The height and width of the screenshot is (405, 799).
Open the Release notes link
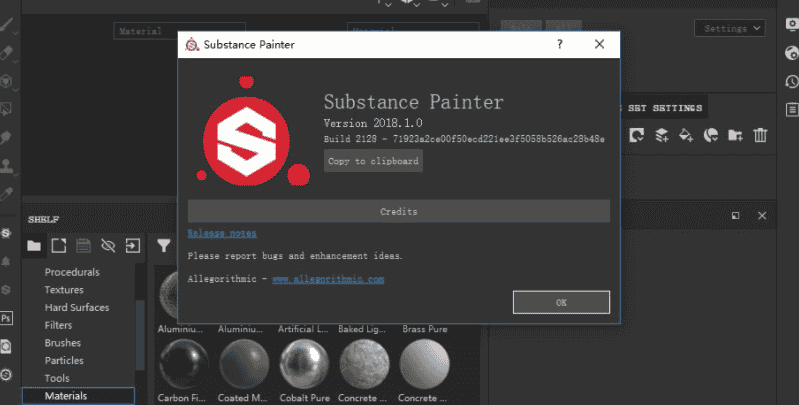pyautogui.click(x=222, y=233)
